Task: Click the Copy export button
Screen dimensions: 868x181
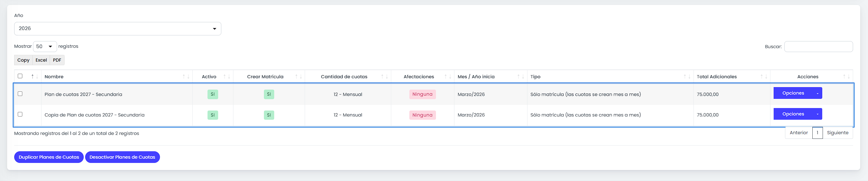Action: pyautogui.click(x=23, y=60)
